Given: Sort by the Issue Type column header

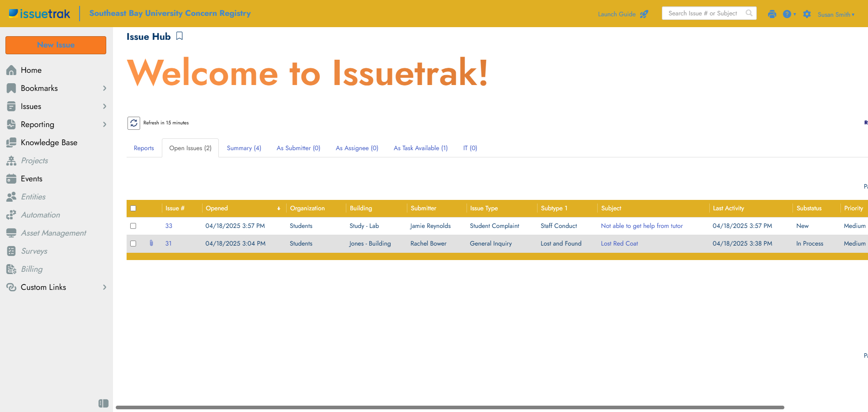Looking at the screenshot, I should point(484,208).
